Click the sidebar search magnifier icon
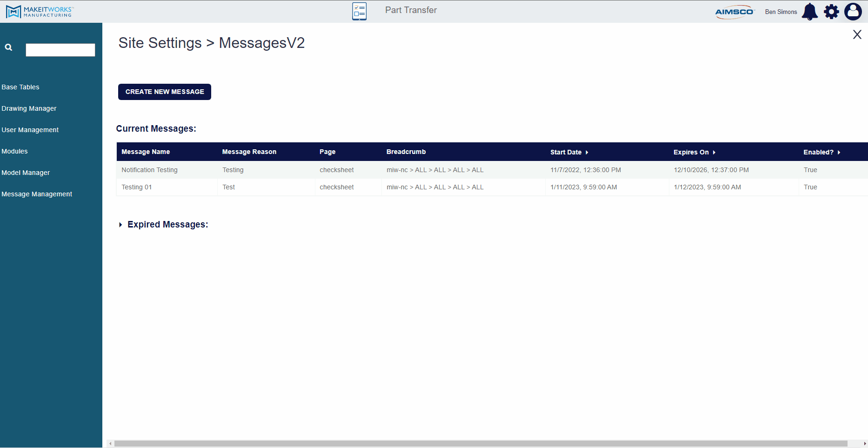868x448 pixels. (8, 47)
